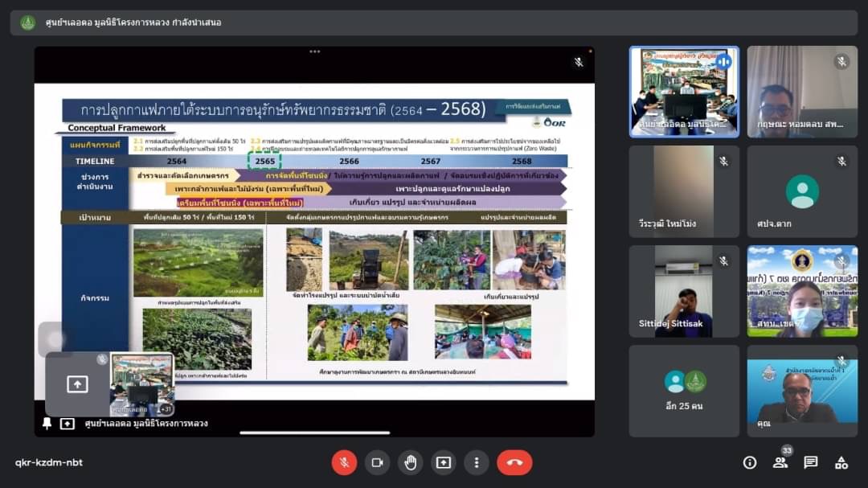Screen dimensions: 868x488
Task: Open the more options three-dot menu
Action: coord(477,462)
